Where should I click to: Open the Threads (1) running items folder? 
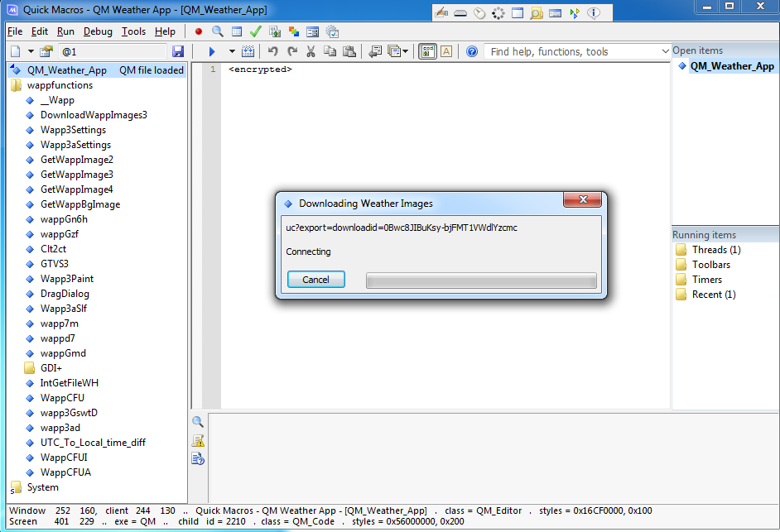[715, 250]
